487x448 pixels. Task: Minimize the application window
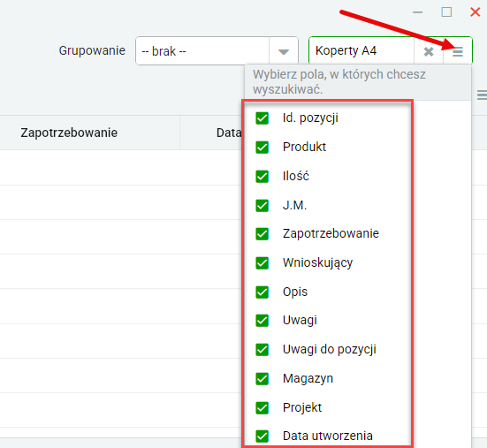pyautogui.click(x=418, y=12)
